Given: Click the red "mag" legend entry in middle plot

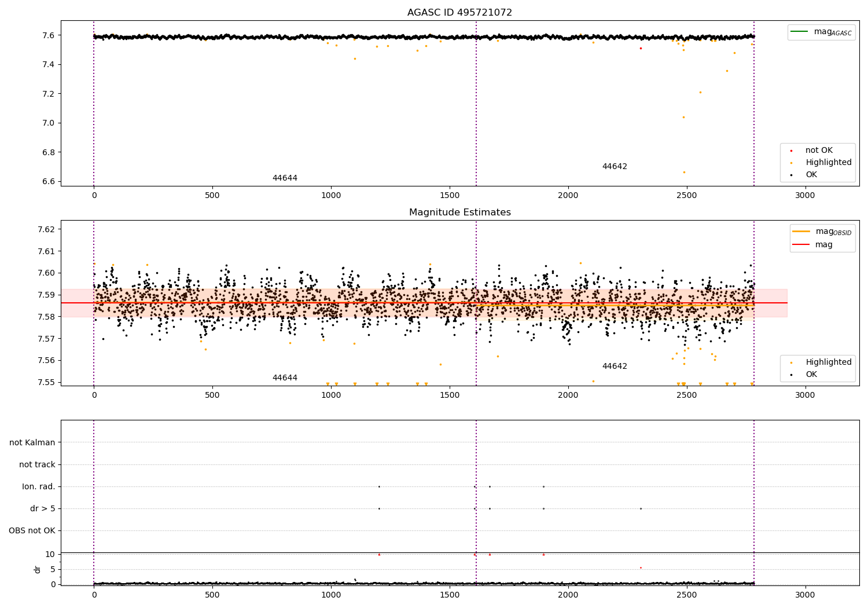Looking at the screenshot, I should [x=813, y=245].
